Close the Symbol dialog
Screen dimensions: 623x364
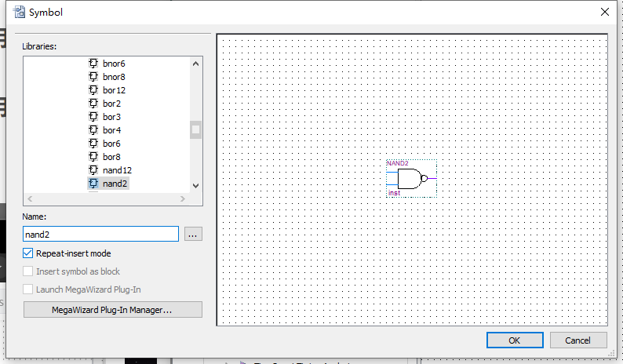point(605,12)
